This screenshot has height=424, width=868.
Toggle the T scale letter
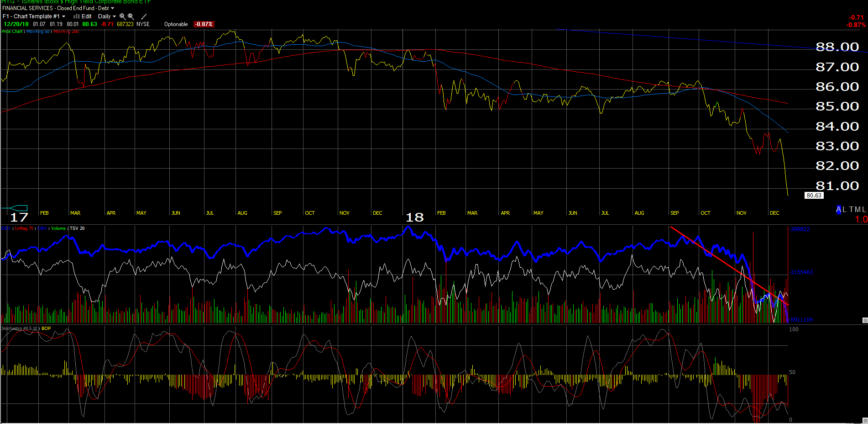click(x=851, y=210)
